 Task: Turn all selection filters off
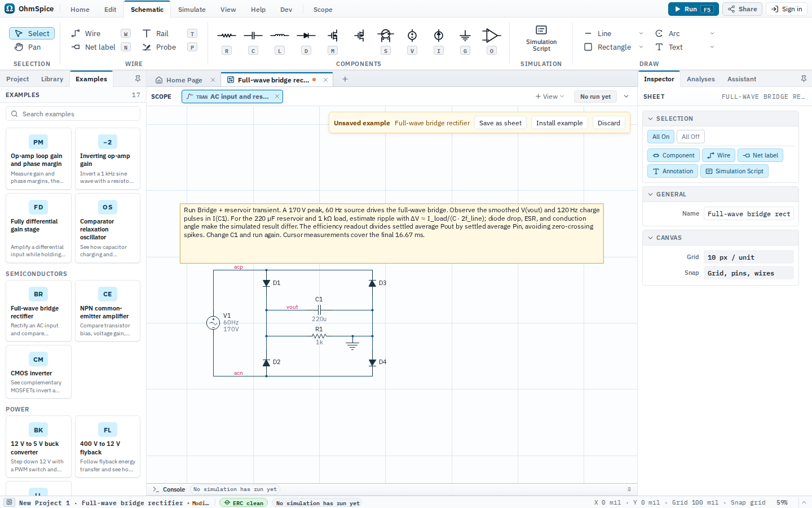click(x=690, y=137)
